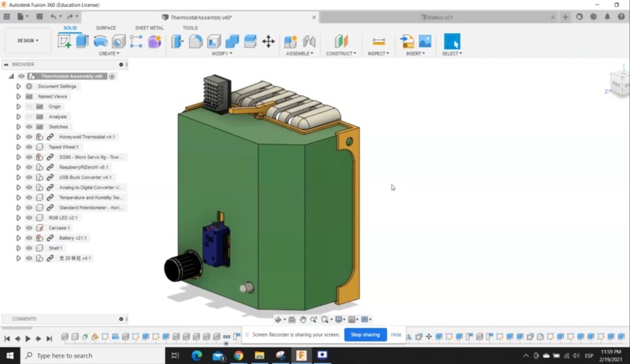
Task: Select the Joint tool
Action: [309, 41]
